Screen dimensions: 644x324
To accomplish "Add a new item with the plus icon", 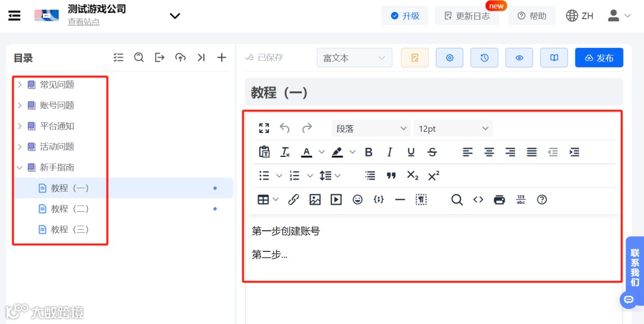I will tap(221, 57).
